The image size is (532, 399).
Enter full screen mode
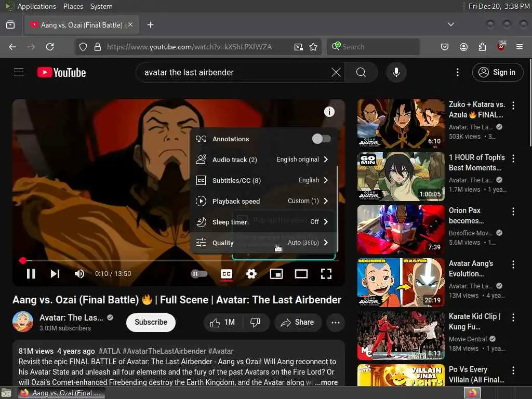(x=326, y=274)
